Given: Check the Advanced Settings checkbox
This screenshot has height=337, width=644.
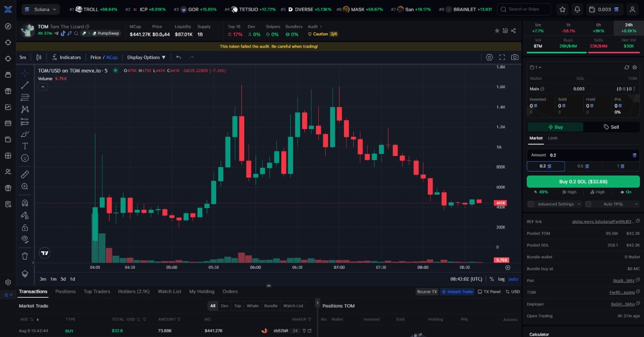Looking at the screenshot, I should coord(531,204).
